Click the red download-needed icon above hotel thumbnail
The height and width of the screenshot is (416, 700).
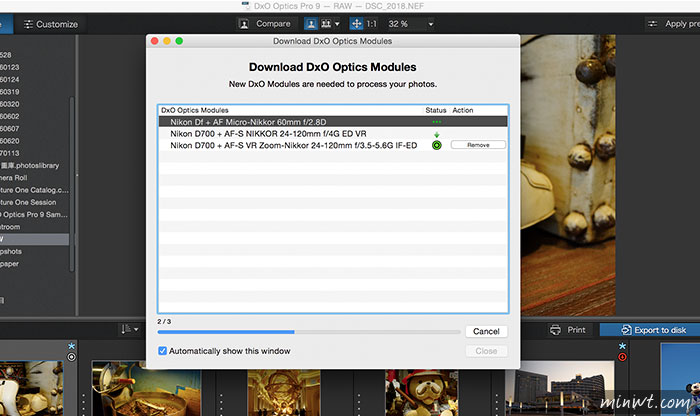click(x=622, y=357)
